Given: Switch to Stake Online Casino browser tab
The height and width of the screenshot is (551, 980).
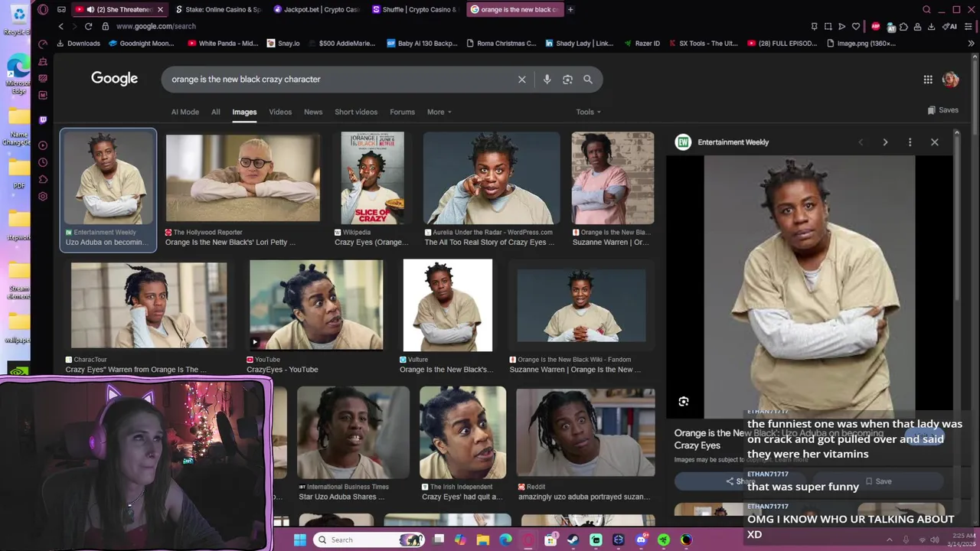Looking at the screenshot, I should pos(218,9).
